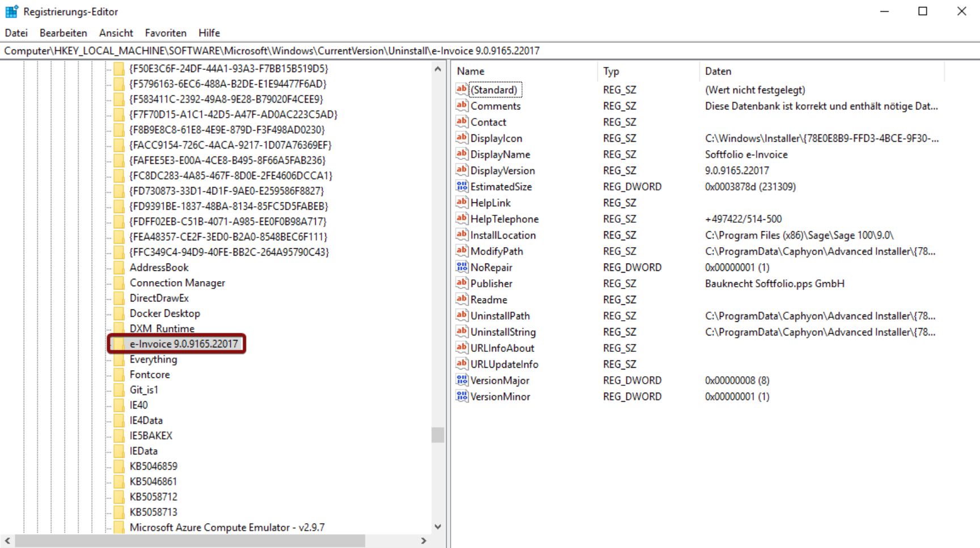Click the folder icon of IE5BAKEX key
This screenshot has height=548, width=980.
click(119, 436)
